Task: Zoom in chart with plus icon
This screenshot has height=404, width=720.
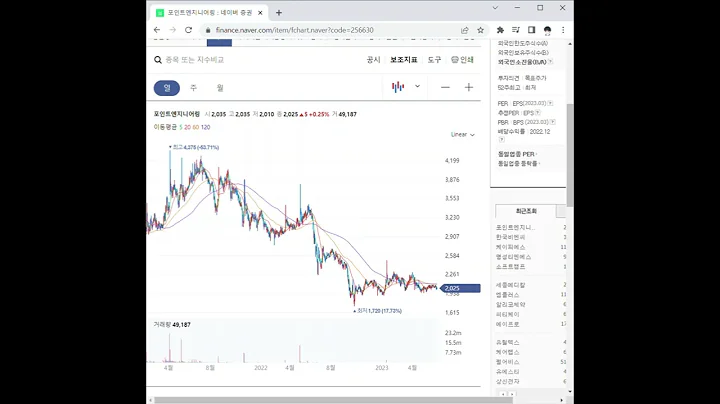Action: [x=468, y=87]
